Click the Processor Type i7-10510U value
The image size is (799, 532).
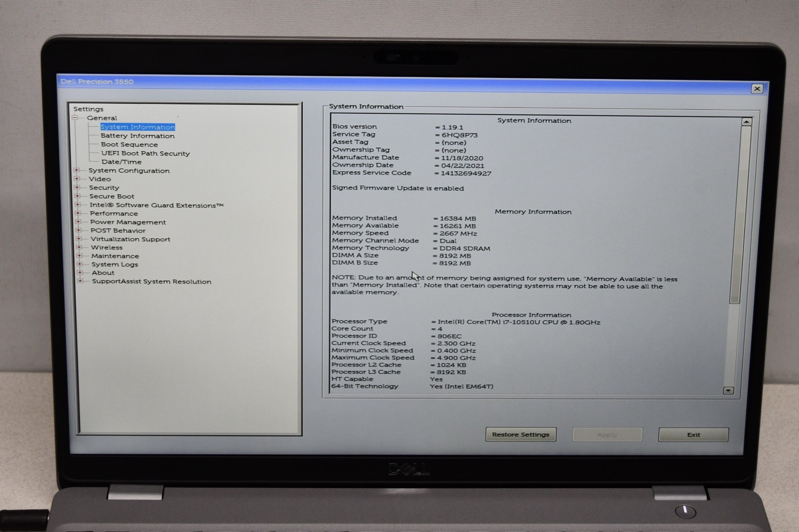(x=519, y=322)
